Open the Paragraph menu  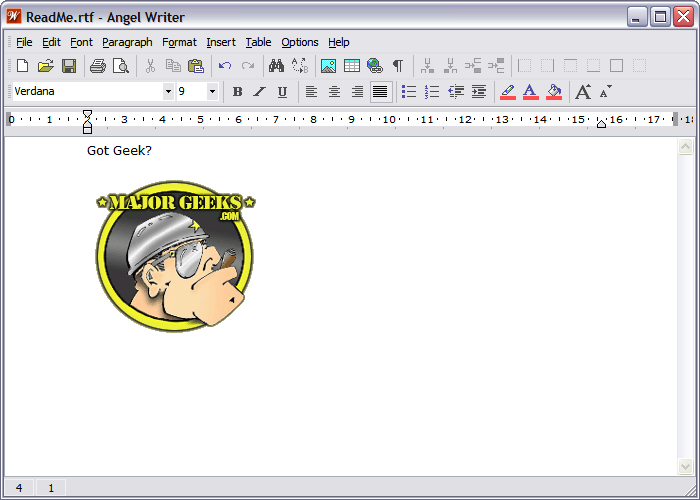(127, 42)
